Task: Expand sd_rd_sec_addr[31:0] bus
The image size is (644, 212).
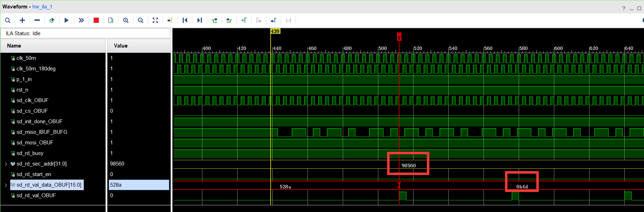Action: coord(6,164)
